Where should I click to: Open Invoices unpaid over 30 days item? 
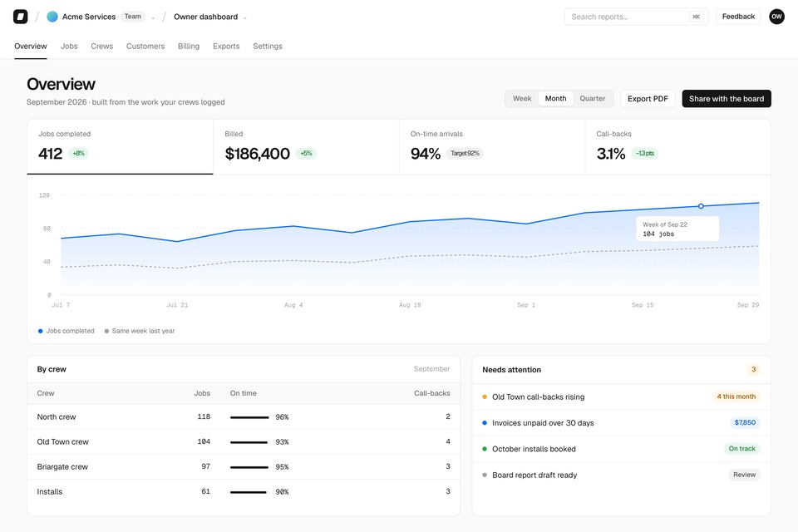[622, 423]
